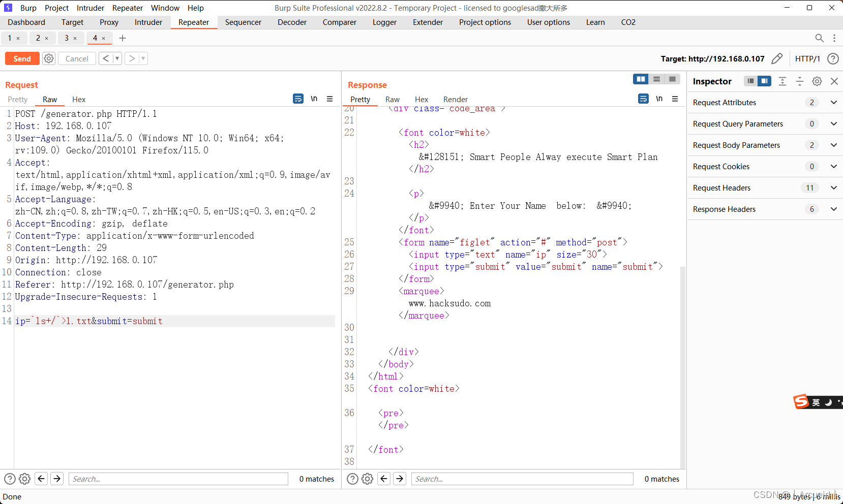The image size is (843, 504).
Task: Click the response vertical scrollbar
Action: coord(683,367)
